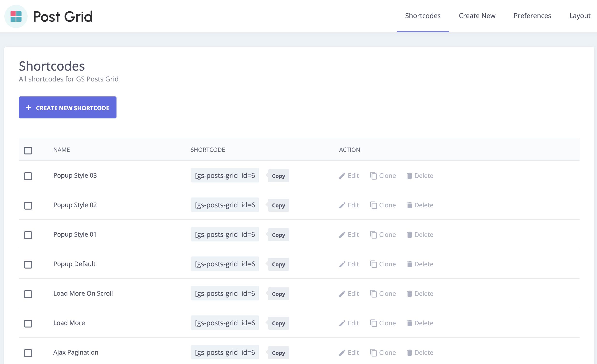Click the trash icon for Popup Style 01
Image resolution: width=597 pixels, height=364 pixels.
click(409, 235)
